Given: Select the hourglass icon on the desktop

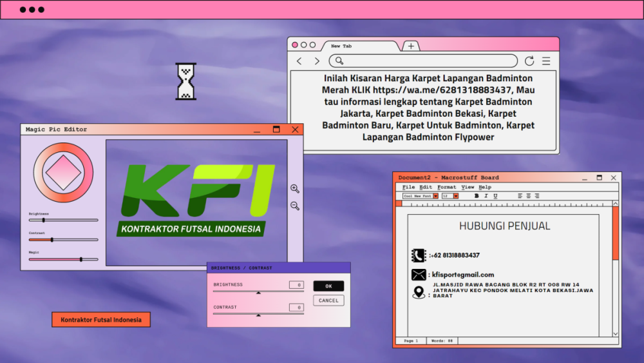Looking at the screenshot, I should coord(186,81).
